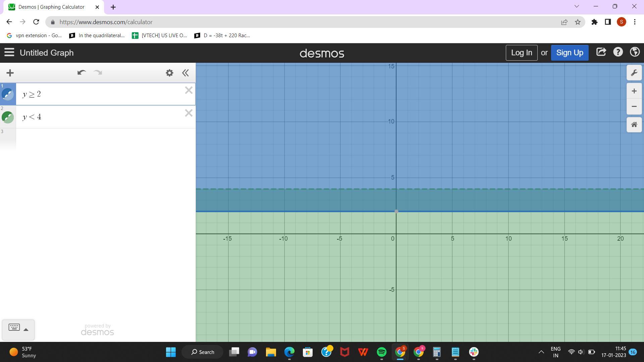644x362 pixels.
Task: Undo the last expression edit
Action: tap(82, 73)
